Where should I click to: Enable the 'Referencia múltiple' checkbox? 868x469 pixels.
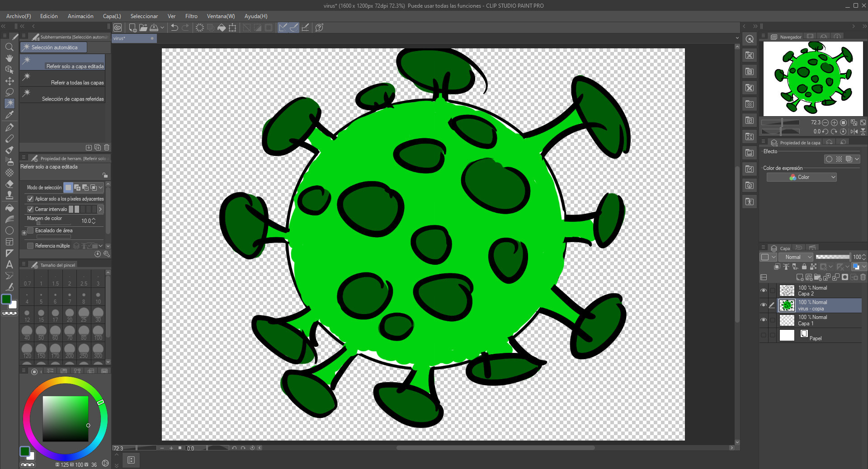tap(30, 246)
